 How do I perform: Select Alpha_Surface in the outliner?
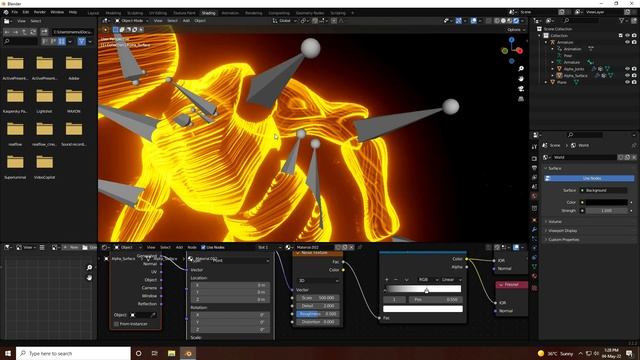tap(576, 76)
